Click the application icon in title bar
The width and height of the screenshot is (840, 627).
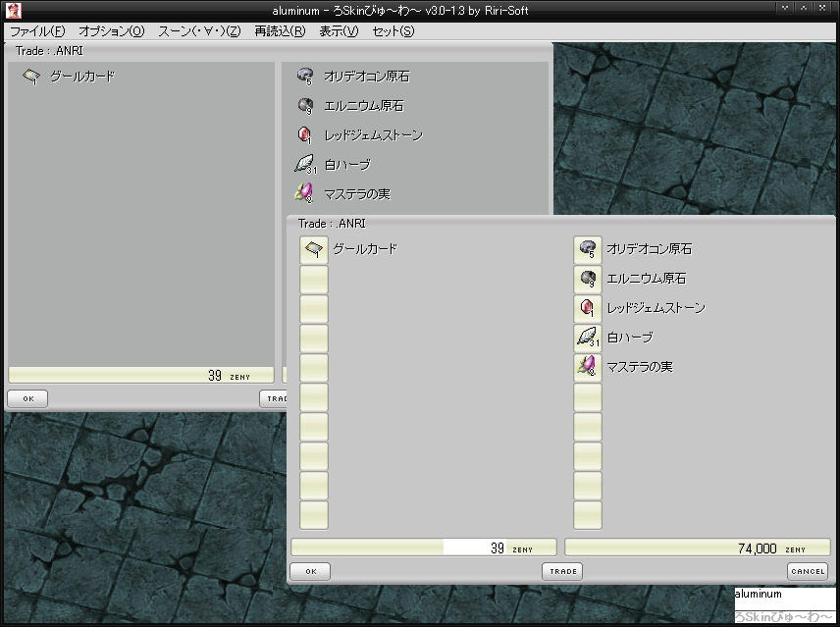pos(14,10)
